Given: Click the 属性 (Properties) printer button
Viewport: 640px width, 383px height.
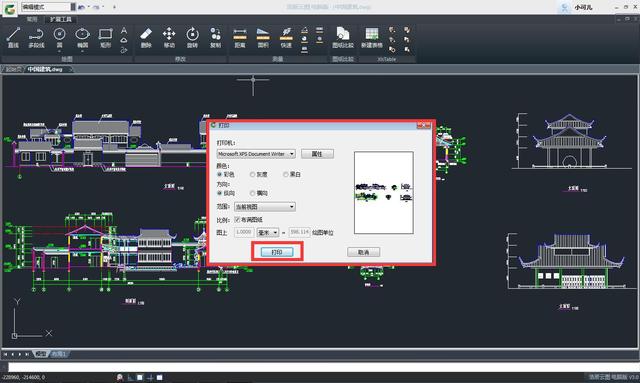Looking at the screenshot, I should (317, 154).
